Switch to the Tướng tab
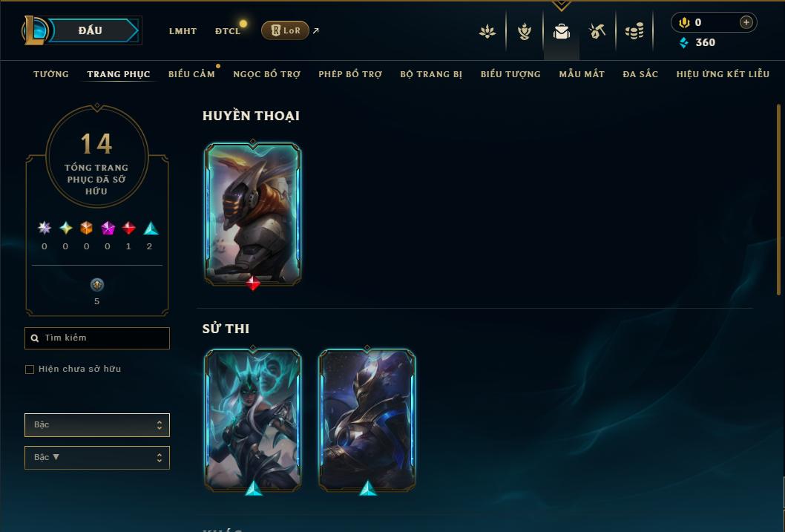 pyautogui.click(x=51, y=74)
